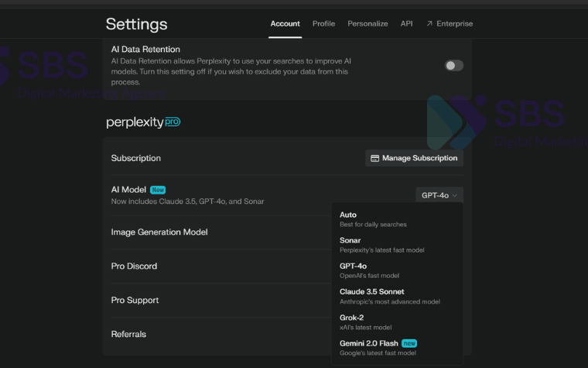
Task: Choose the Claude 3.5 Sonnet model
Action: pyautogui.click(x=397, y=296)
